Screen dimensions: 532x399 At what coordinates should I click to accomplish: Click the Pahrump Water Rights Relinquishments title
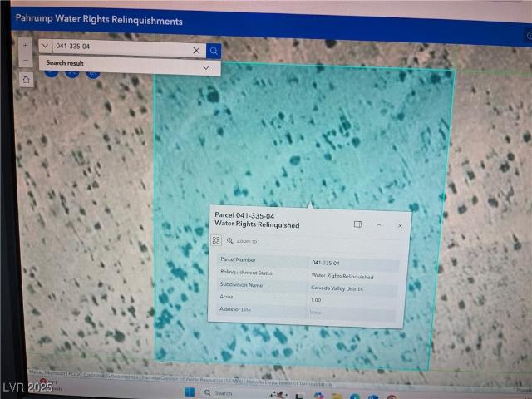tap(100, 20)
